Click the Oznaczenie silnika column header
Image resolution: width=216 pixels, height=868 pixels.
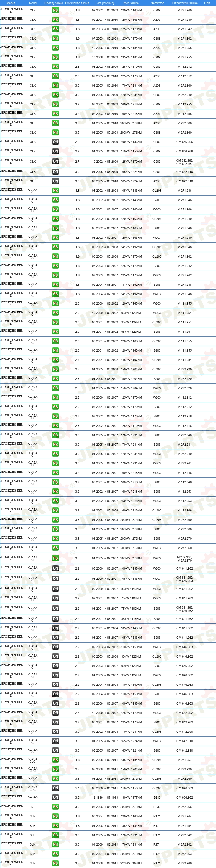(185, 3)
